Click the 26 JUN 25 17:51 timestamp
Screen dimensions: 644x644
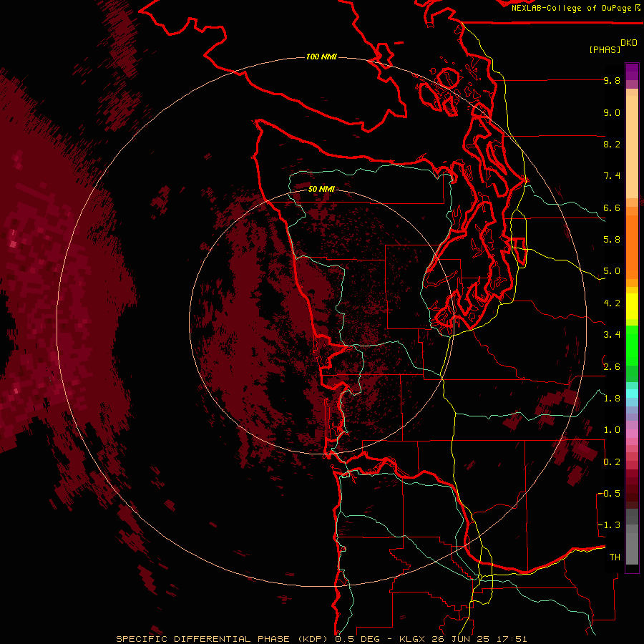(x=479, y=639)
